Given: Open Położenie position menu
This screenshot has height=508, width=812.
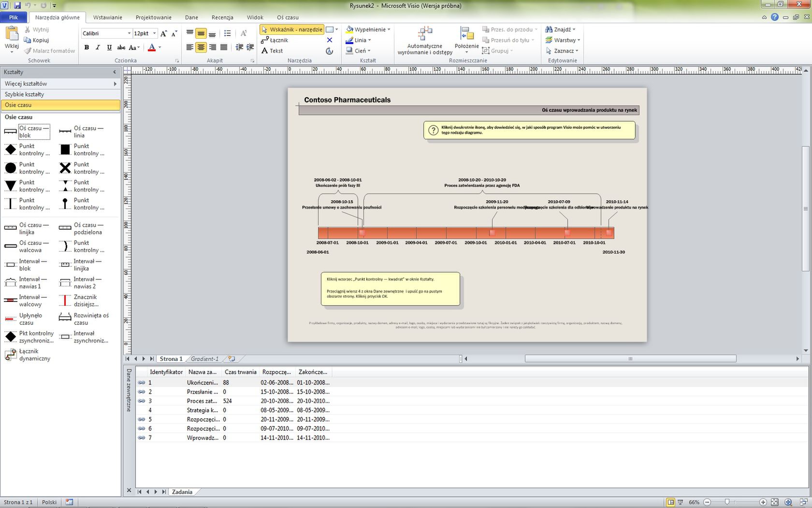Looking at the screenshot, I should pyautogui.click(x=466, y=41).
